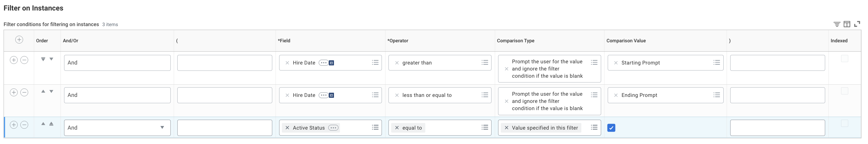
Task: Expand the grid to fullscreen
Action: pyautogui.click(x=857, y=24)
